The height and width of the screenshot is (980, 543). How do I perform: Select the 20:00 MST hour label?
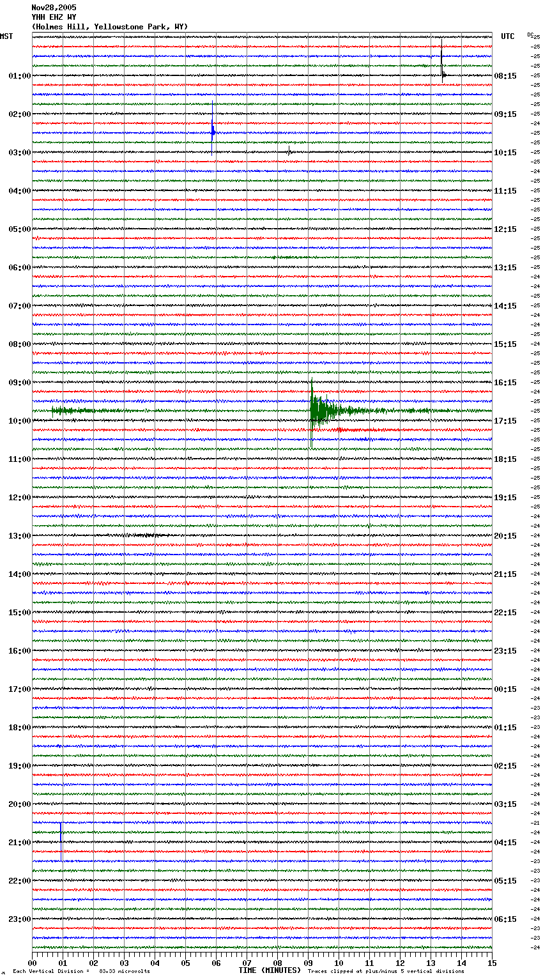coord(19,804)
